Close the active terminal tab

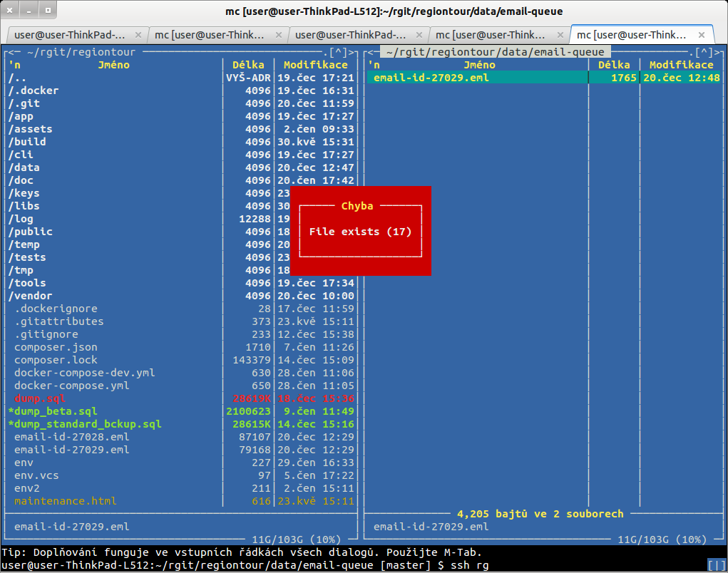702,34
